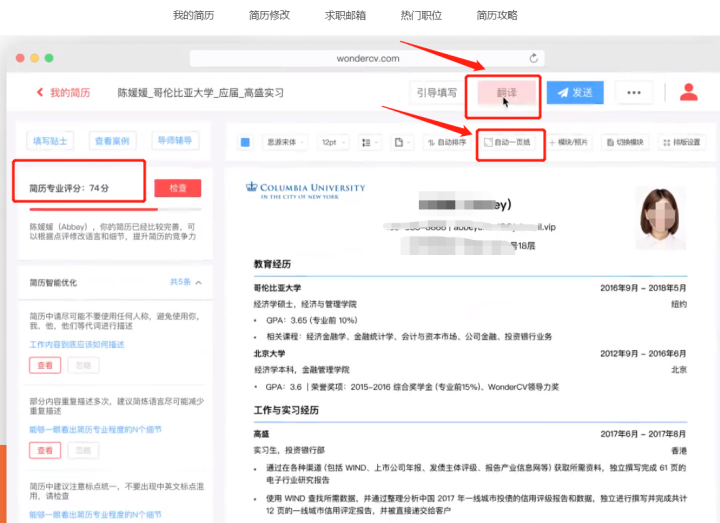Image resolution: width=720 pixels, height=523 pixels.
Task: Click the red 检查 button
Action: click(x=178, y=188)
